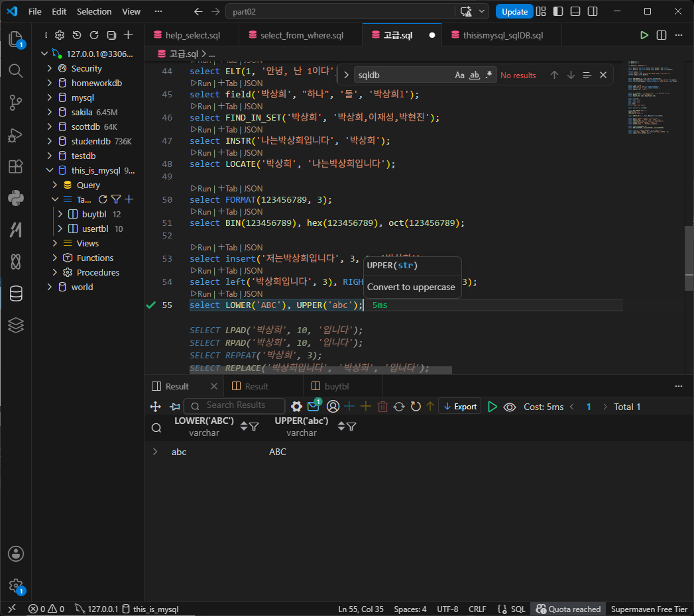This screenshot has height=616, width=694.
Task: Toggle the primary side bar visibility
Action: point(558,11)
